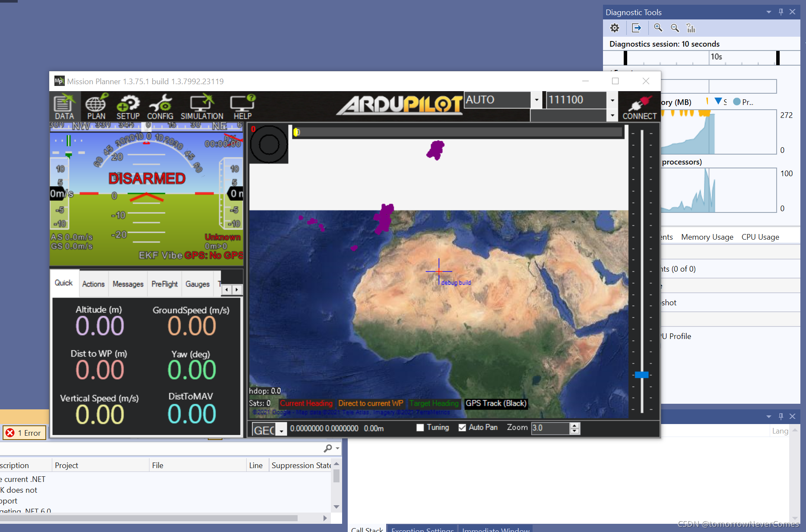The image size is (806, 532).
Task: Zoom out on the diagnostics timeline
Action: click(675, 28)
